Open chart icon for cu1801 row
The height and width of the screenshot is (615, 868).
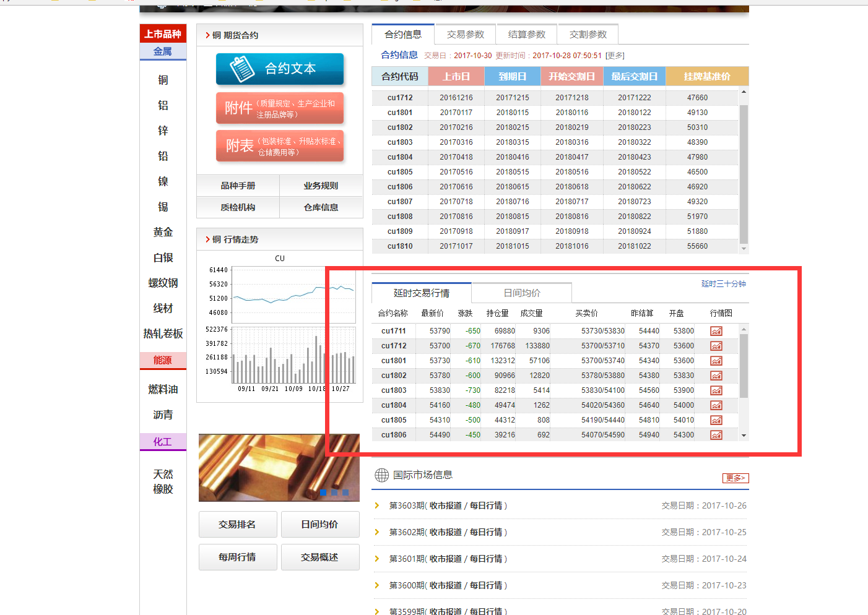pyautogui.click(x=716, y=361)
